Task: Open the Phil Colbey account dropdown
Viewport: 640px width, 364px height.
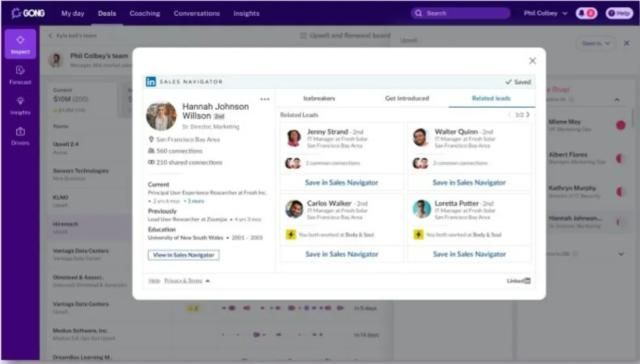Action: tap(545, 13)
